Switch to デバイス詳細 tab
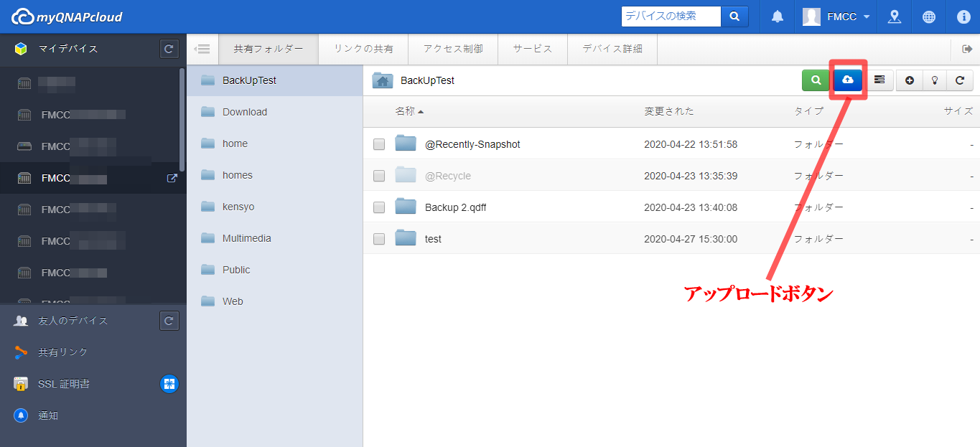The height and width of the screenshot is (447, 980). coord(612,49)
